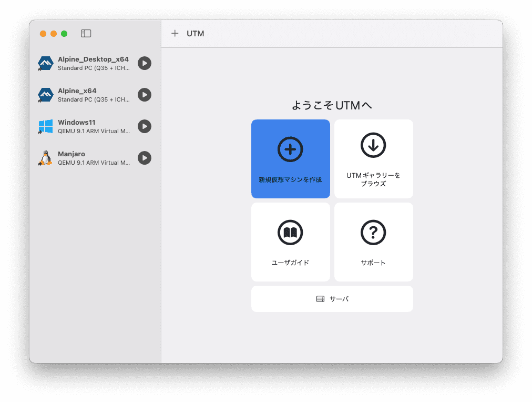Click the Alpine_x64 mountain logo icon
Viewport: 532px width, 402px height.
click(45, 95)
